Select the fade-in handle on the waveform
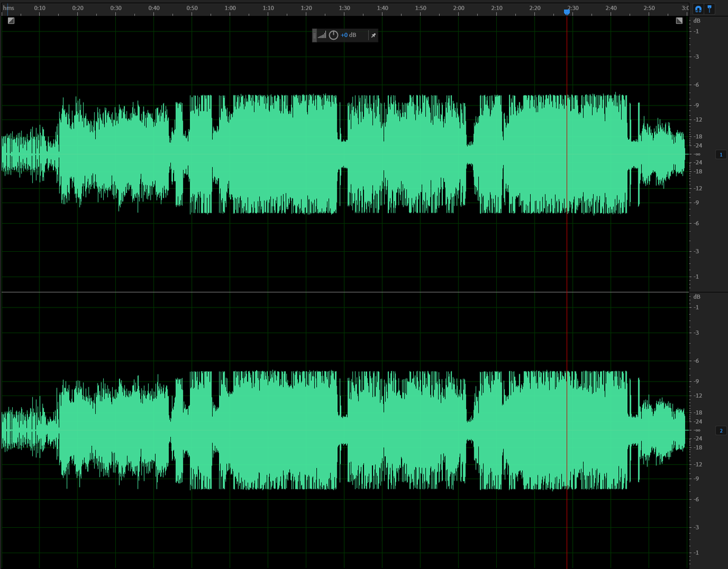Screen dimensions: 728x569 pos(11,21)
